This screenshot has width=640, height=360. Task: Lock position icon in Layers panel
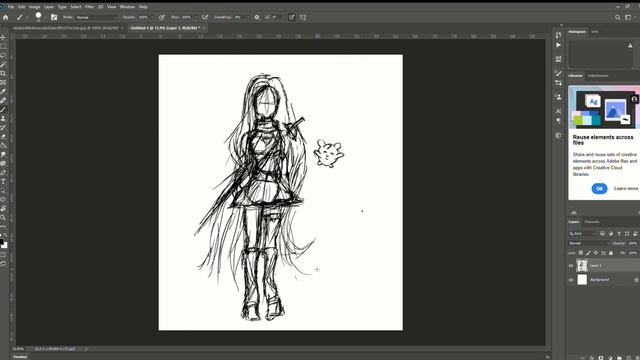pos(596,253)
